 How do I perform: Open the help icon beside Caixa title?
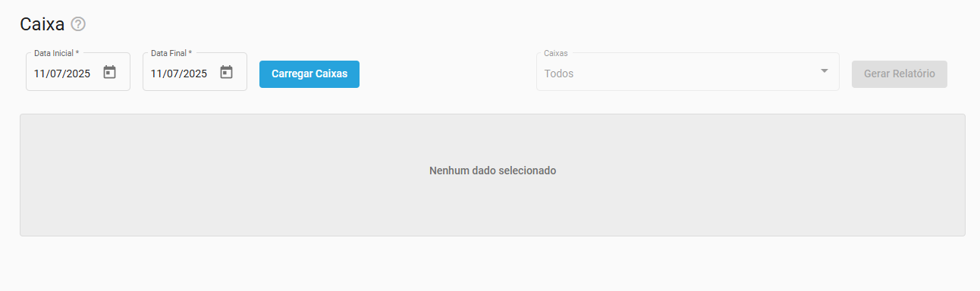point(78,24)
